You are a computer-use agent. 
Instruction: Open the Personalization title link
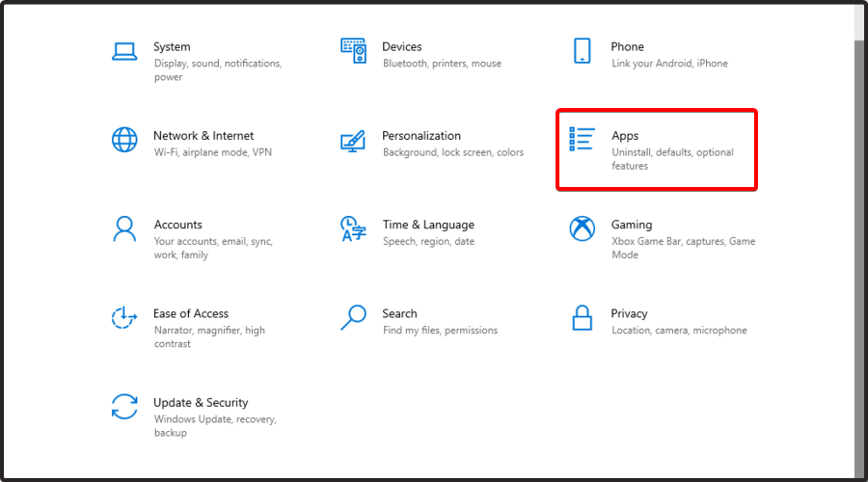coord(421,136)
